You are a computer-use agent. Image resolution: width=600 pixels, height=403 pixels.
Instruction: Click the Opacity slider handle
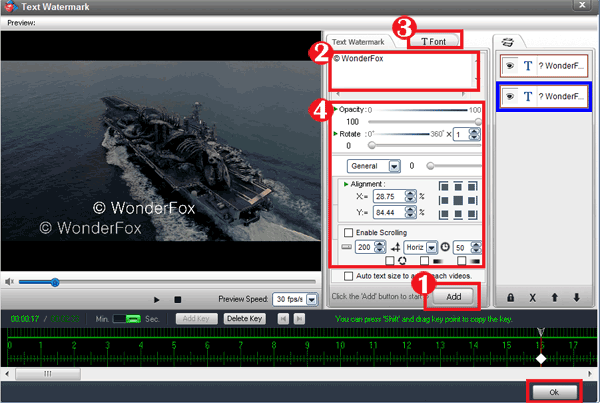478,122
